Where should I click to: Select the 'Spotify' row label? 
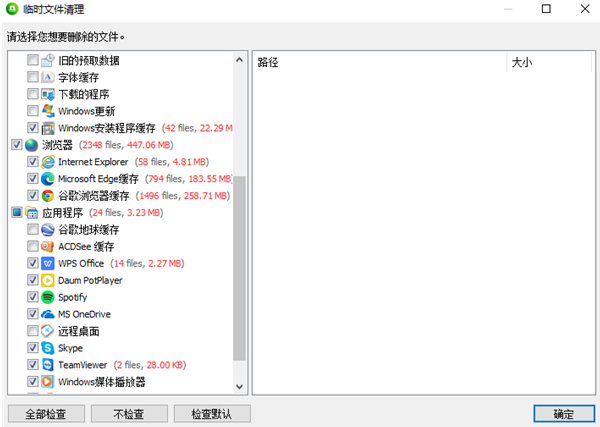(x=73, y=297)
